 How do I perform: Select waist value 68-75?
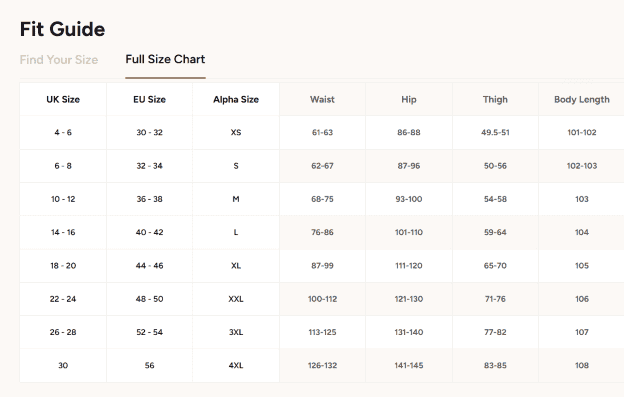(322, 199)
